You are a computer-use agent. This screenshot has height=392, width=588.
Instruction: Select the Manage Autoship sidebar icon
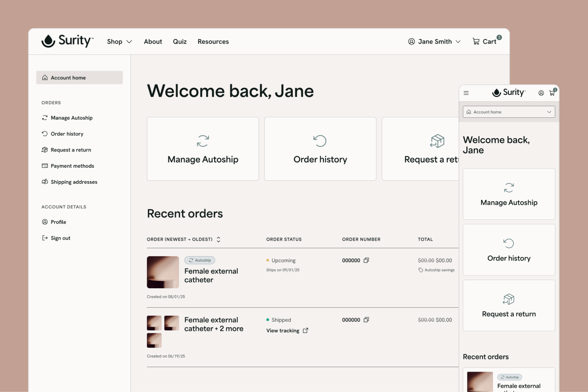45,118
